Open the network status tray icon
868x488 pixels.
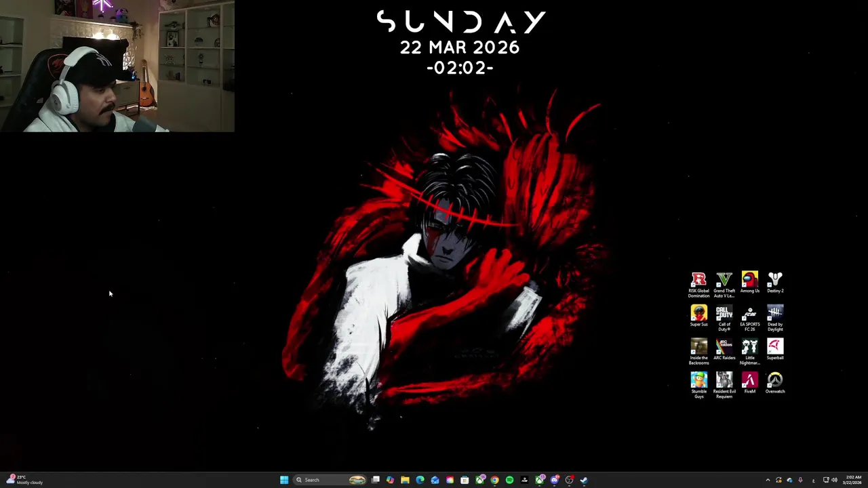826,480
